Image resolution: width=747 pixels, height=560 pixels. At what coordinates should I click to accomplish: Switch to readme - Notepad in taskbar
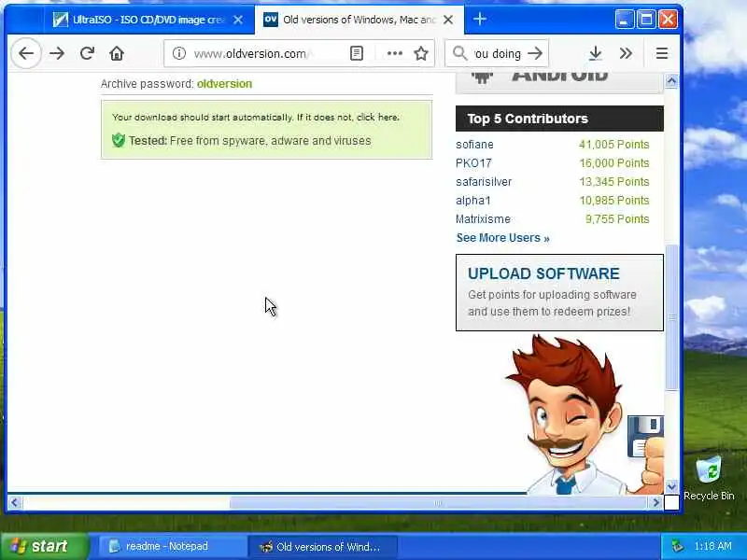click(x=173, y=546)
